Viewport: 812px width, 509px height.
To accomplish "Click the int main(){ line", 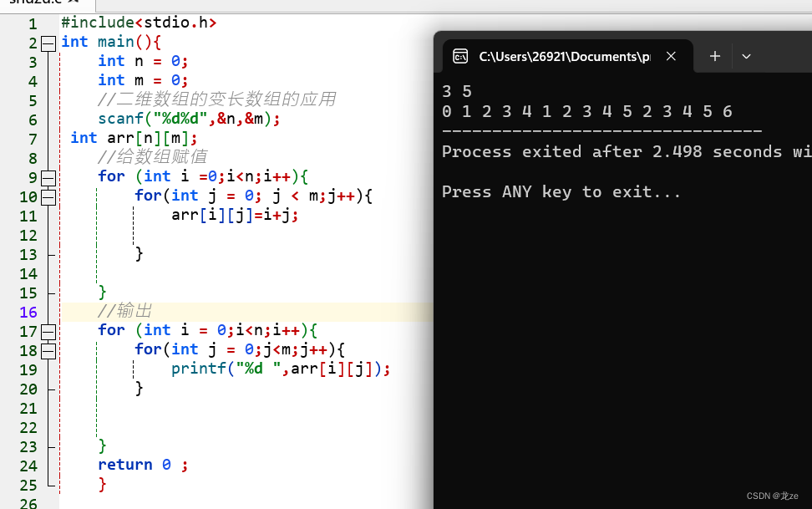I will click(x=111, y=42).
